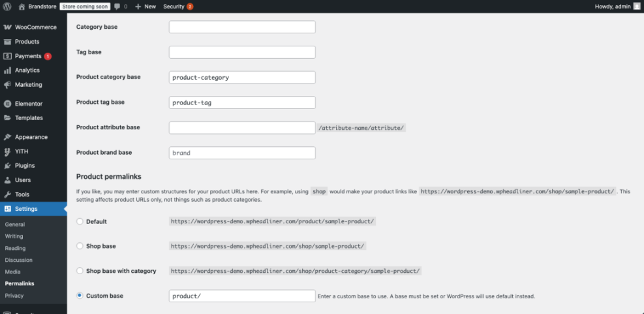This screenshot has width=644, height=314.
Task: Open the admin avatar in top bar
Action: point(637,6)
